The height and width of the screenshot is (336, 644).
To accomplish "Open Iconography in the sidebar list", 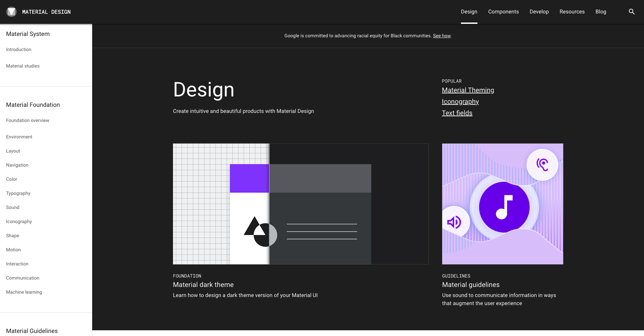I will coord(19,221).
